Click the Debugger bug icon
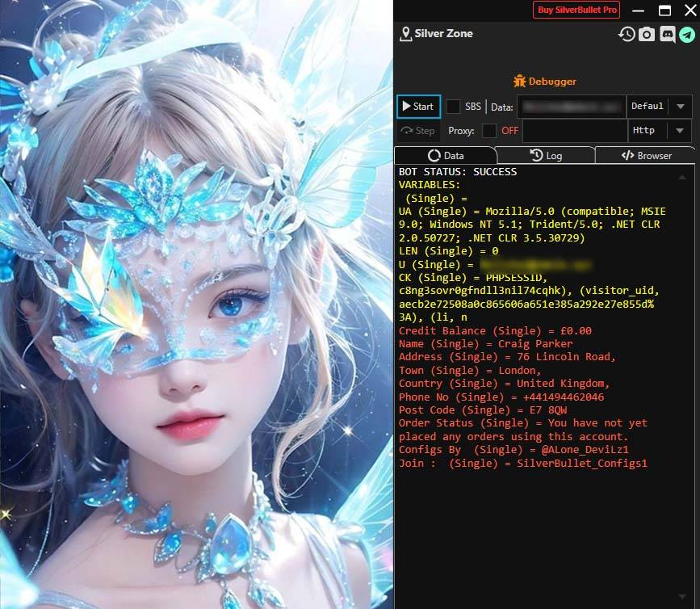Screen dimensions: 700x609 pos(519,81)
